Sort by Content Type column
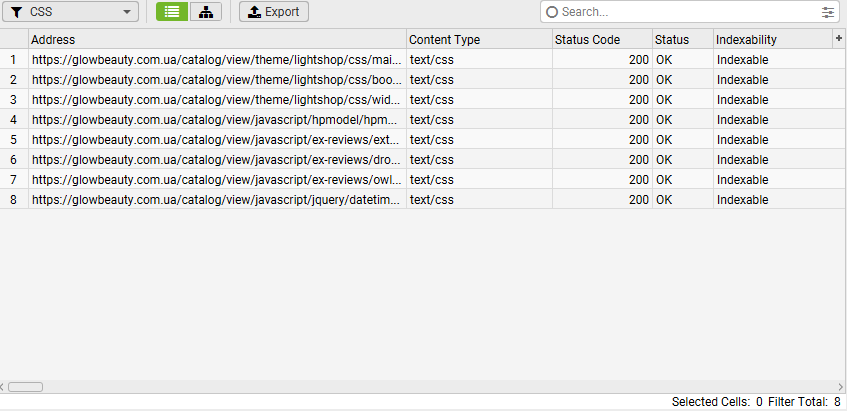Viewport: 847px width, 411px height. pyautogui.click(x=479, y=39)
